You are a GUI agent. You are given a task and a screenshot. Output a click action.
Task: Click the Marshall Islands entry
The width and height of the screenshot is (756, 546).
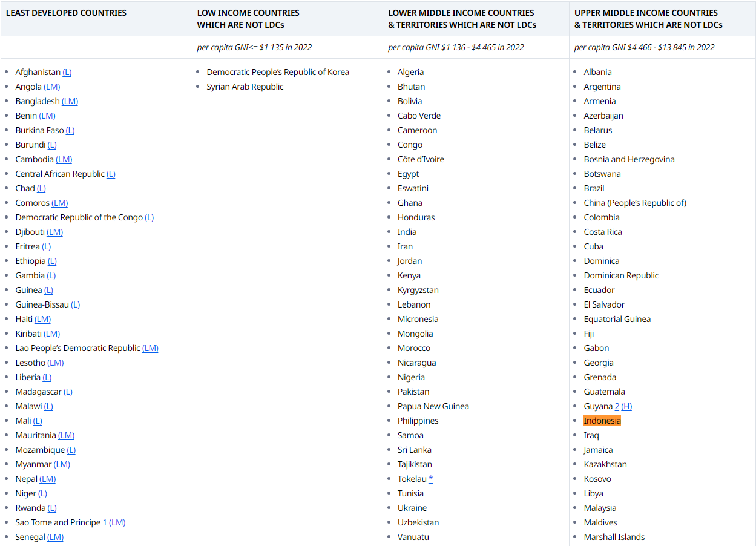[x=614, y=537]
